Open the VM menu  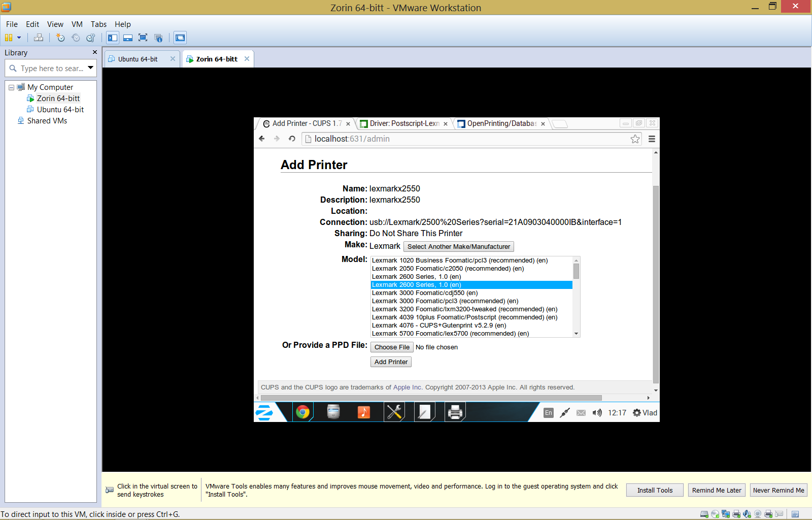pyautogui.click(x=77, y=24)
